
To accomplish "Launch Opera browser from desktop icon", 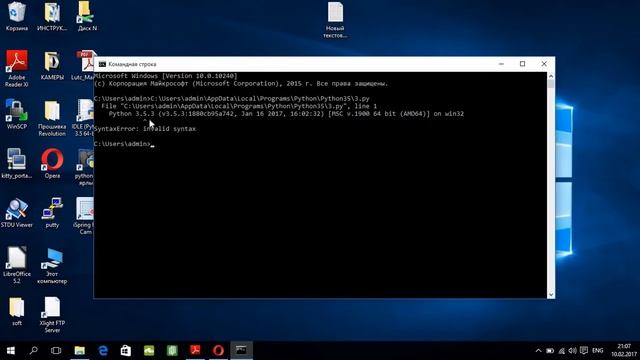I will click(52, 163).
